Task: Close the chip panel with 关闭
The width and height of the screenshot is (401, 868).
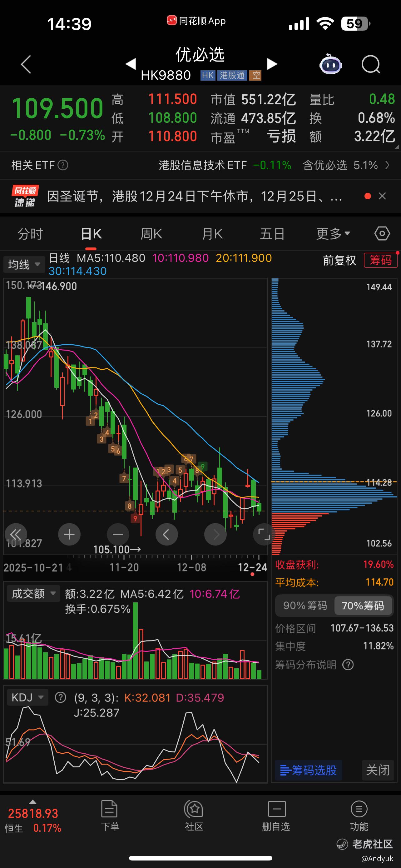Action: point(378,770)
